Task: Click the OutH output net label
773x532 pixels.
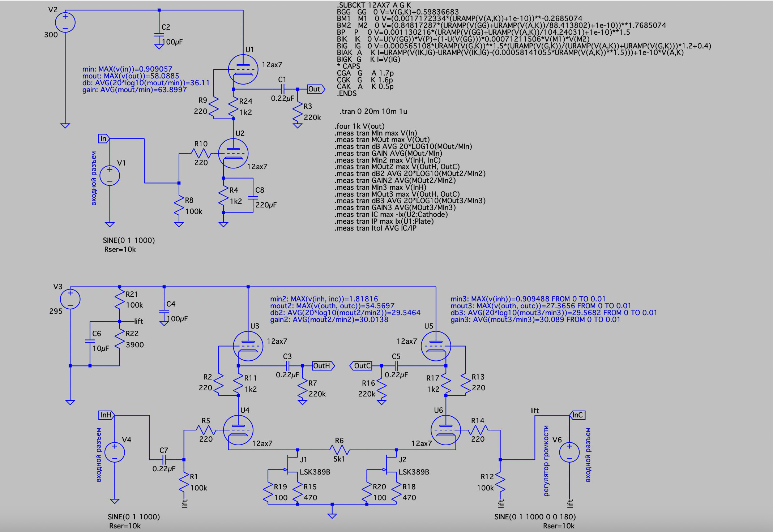Action: [x=323, y=366]
